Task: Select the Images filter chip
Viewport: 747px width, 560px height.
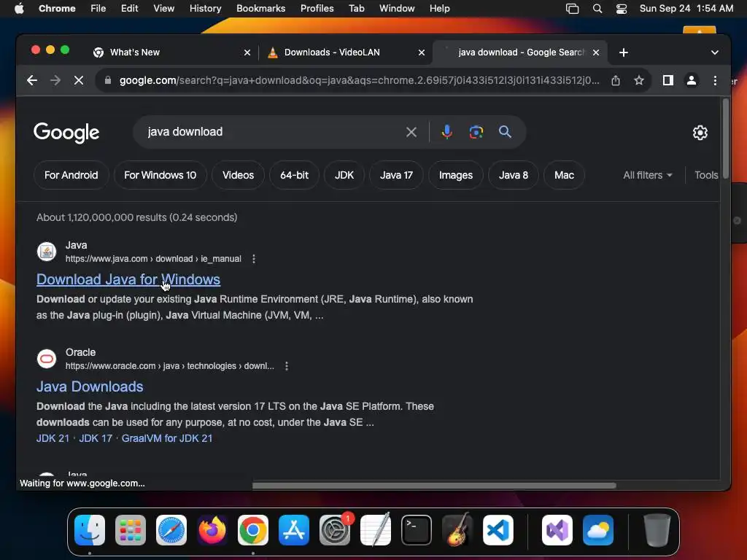Action: tap(455, 175)
